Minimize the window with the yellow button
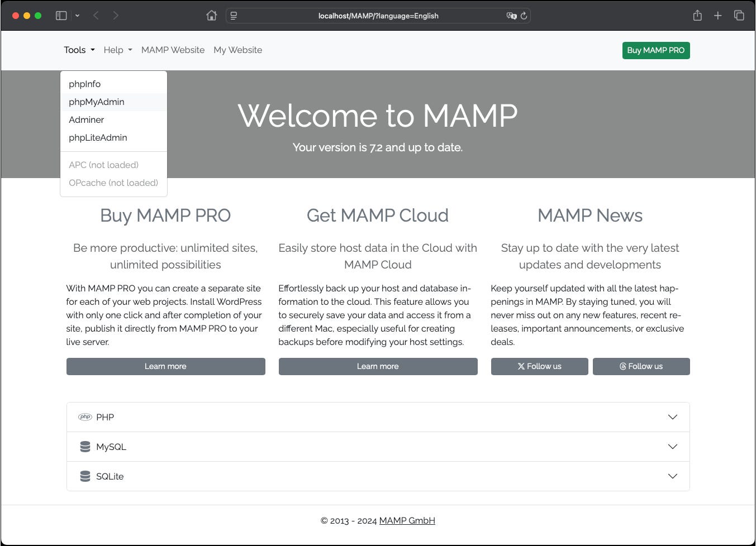The image size is (756, 546). tap(27, 16)
